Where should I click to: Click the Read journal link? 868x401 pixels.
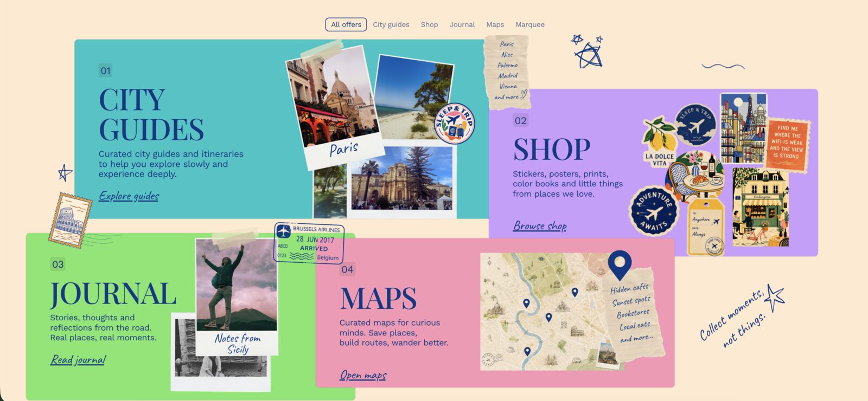78,359
